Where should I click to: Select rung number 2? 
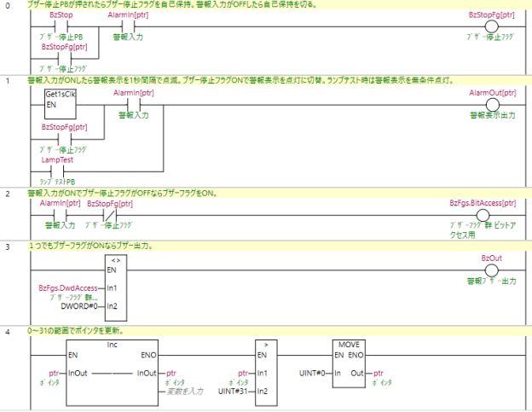[8, 194]
